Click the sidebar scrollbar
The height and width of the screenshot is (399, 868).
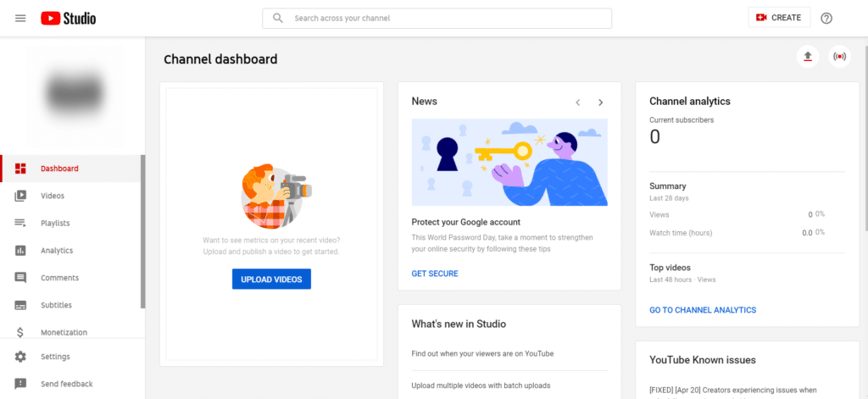[143, 231]
